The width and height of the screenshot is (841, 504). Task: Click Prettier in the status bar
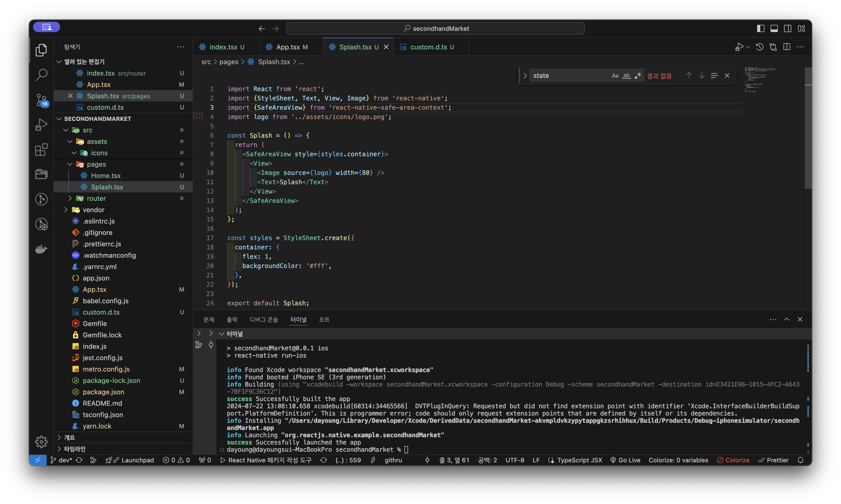point(773,460)
